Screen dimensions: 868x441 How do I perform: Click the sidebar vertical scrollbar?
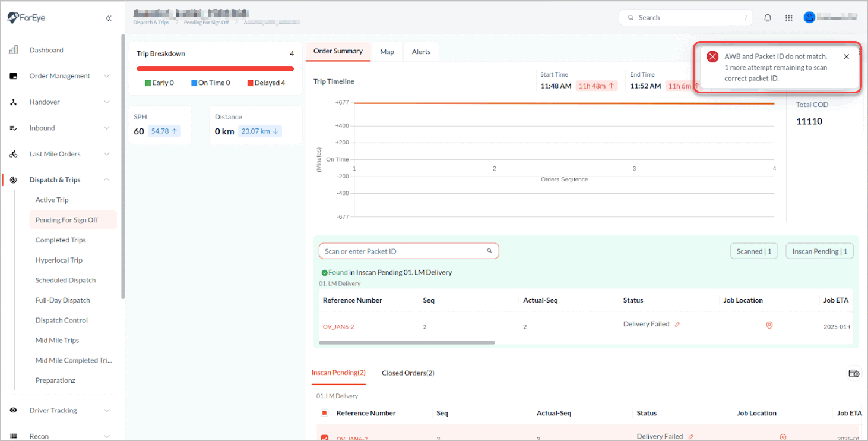click(x=123, y=166)
